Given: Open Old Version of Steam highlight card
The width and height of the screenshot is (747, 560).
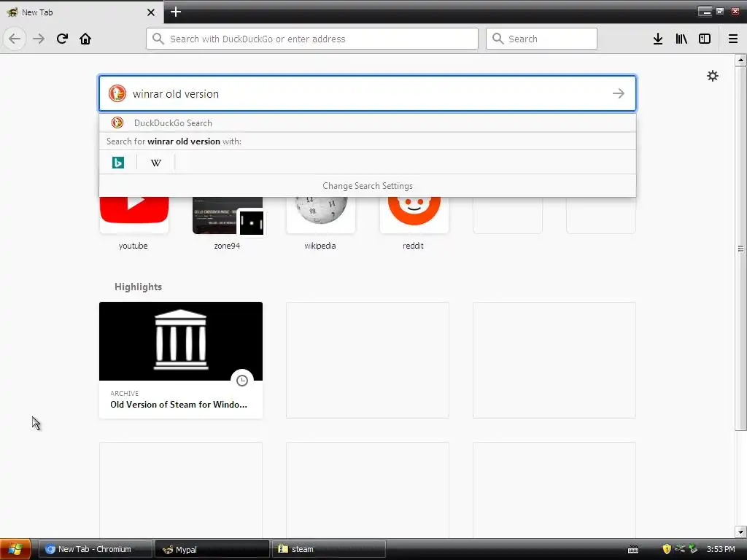Looking at the screenshot, I should 181,360.
